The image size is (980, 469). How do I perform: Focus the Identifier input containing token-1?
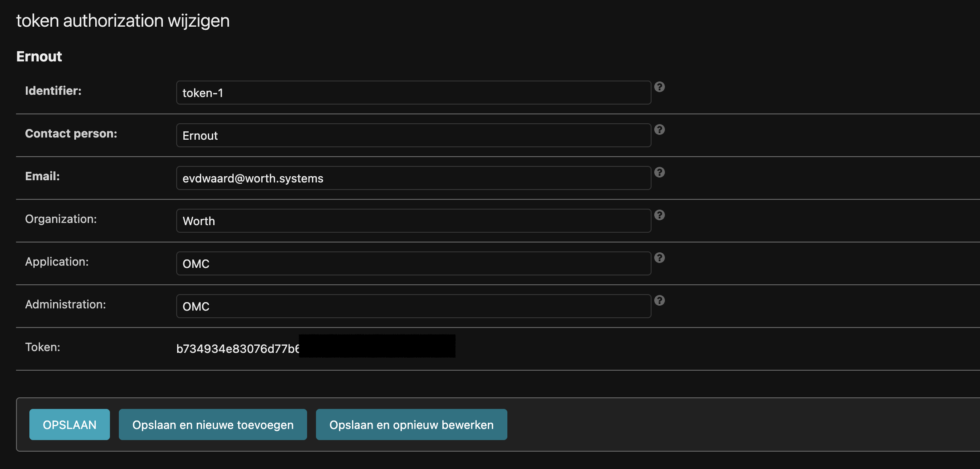click(x=413, y=93)
